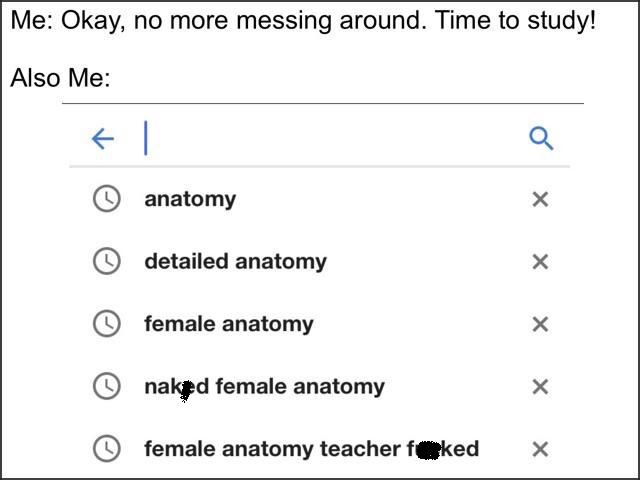
Task: Delete the 'detailed anatomy' history entry
Action: tap(540, 262)
